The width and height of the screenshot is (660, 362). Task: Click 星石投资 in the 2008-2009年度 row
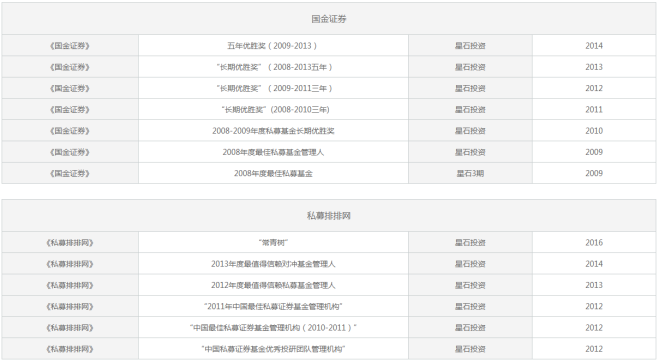pos(470,131)
